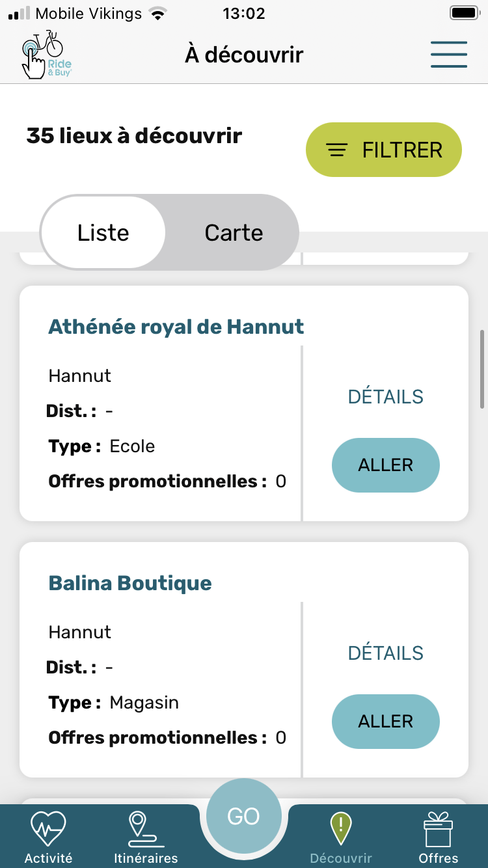Open DÉTAILS for Athénée royal de Hannut

pyautogui.click(x=386, y=397)
